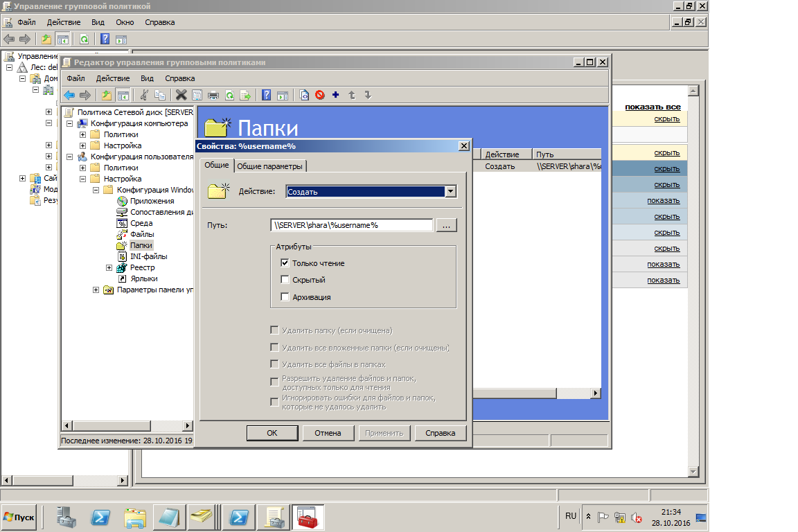Screen dimensions: 798x532
Task: Open the 'Файл' menu in Group Policy Management
Action: click(x=26, y=22)
